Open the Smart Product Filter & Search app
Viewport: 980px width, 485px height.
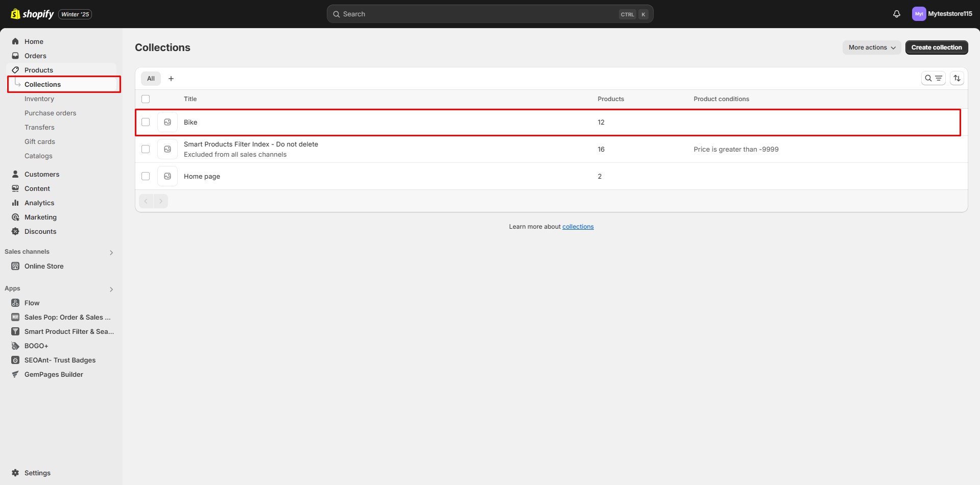[x=69, y=331]
